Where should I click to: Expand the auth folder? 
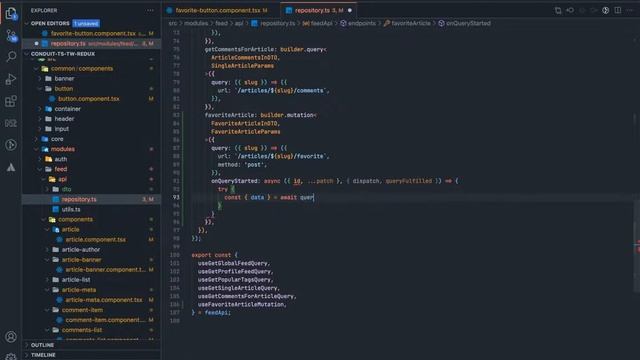(60, 159)
